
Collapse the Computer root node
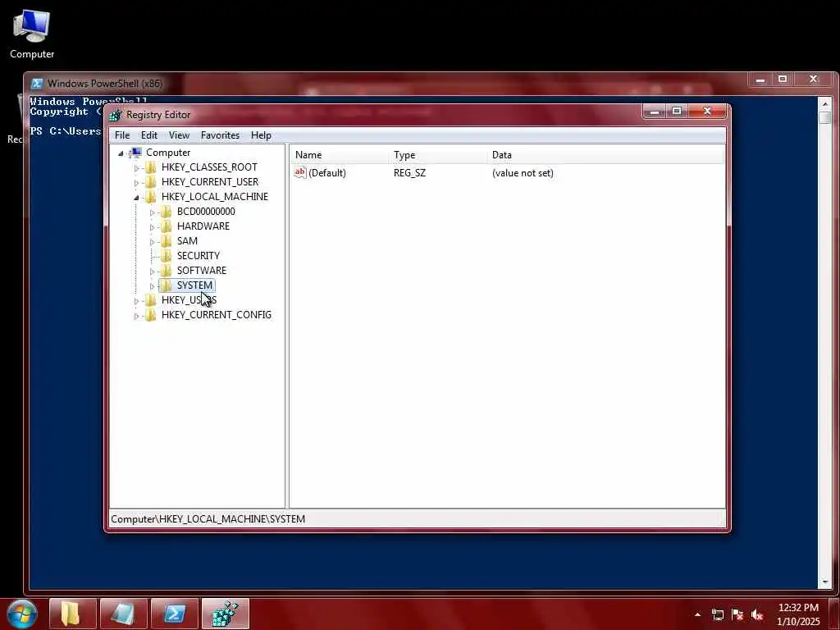[x=121, y=153]
